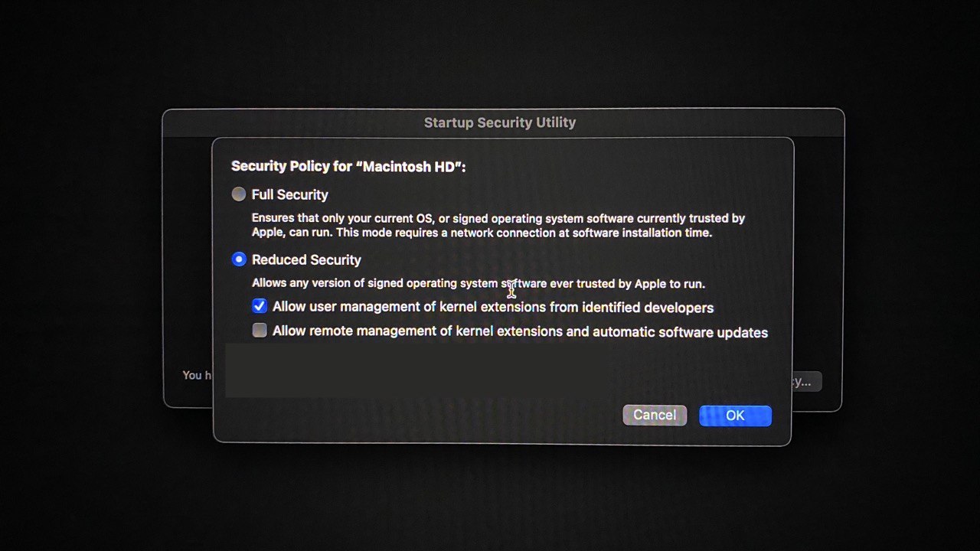The height and width of the screenshot is (551, 980).
Task: Click the Reduced Security description sentence
Action: click(479, 283)
